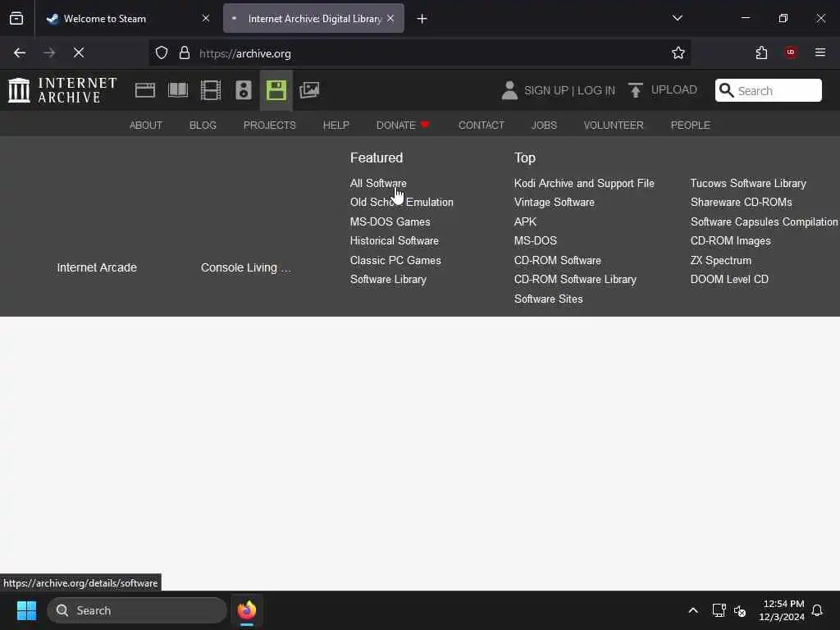
Task: Open the HELP menu item
Action: coord(336,125)
